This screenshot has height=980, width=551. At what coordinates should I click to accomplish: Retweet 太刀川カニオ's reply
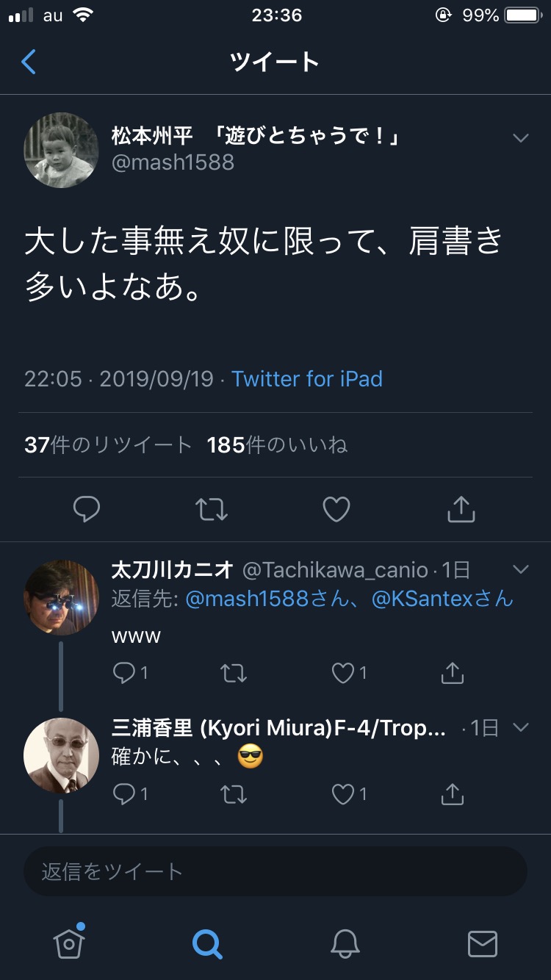click(234, 673)
